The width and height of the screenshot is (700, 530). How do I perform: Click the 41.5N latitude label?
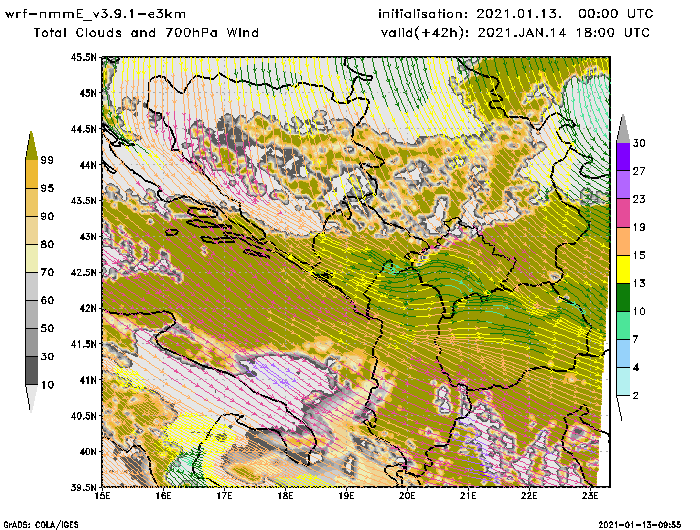tap(83, 344)
